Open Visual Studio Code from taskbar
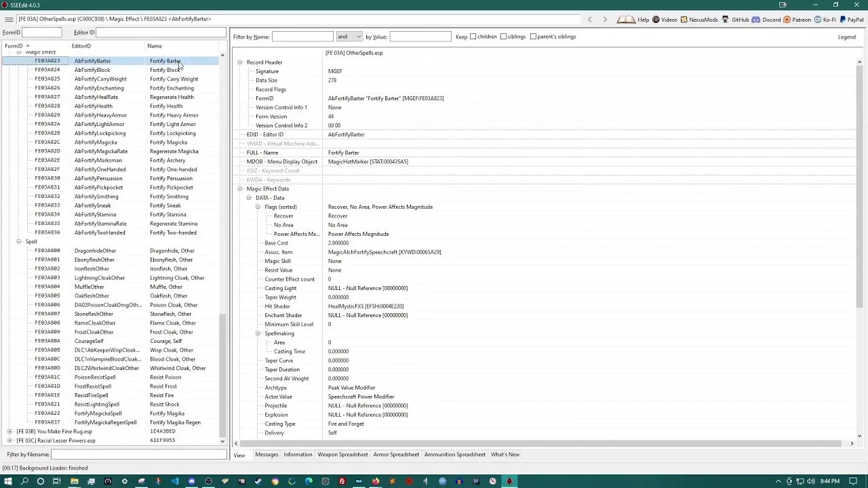 coord(175,481)
